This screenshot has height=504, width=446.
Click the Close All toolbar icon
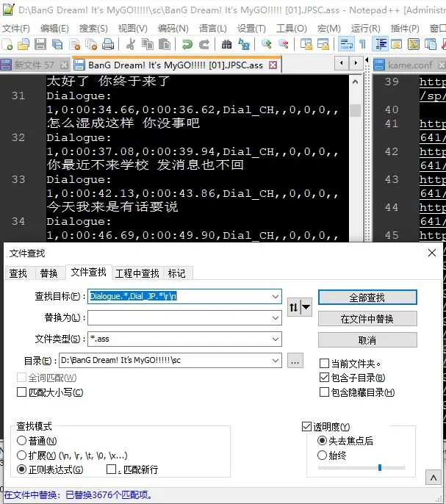(91, 44)
